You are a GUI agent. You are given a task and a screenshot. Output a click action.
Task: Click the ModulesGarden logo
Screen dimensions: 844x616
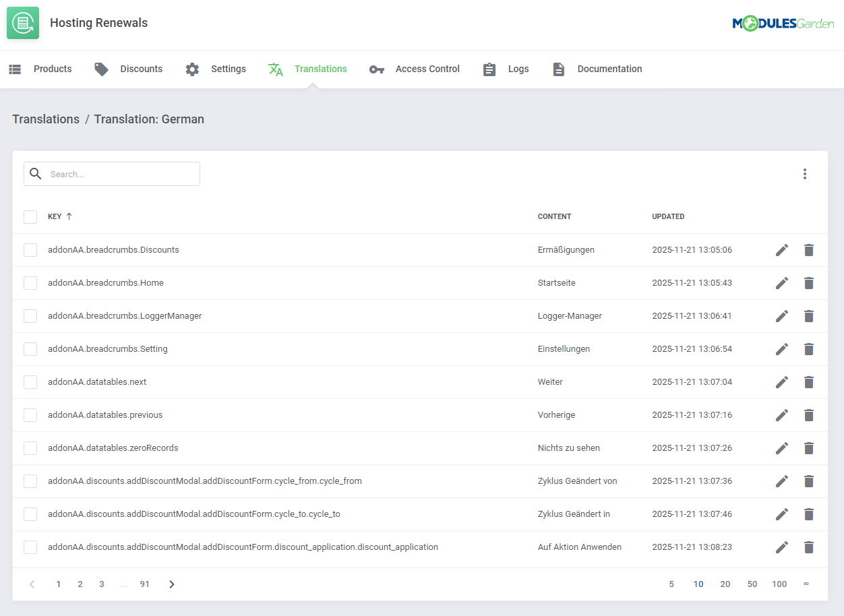click(783, 24)
